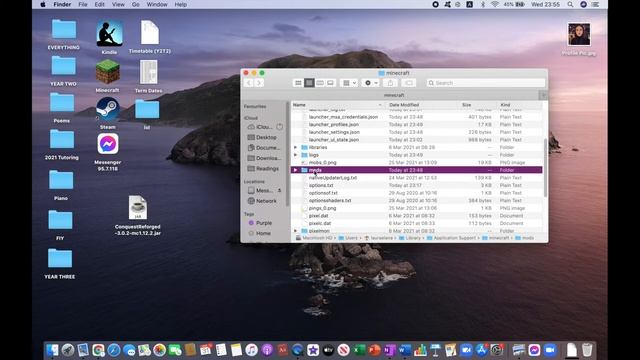Image resolution: width=640 pixels, height=360 pixels.
Task: Sort by Date Modified column
Action: click(x=421, y=105)
